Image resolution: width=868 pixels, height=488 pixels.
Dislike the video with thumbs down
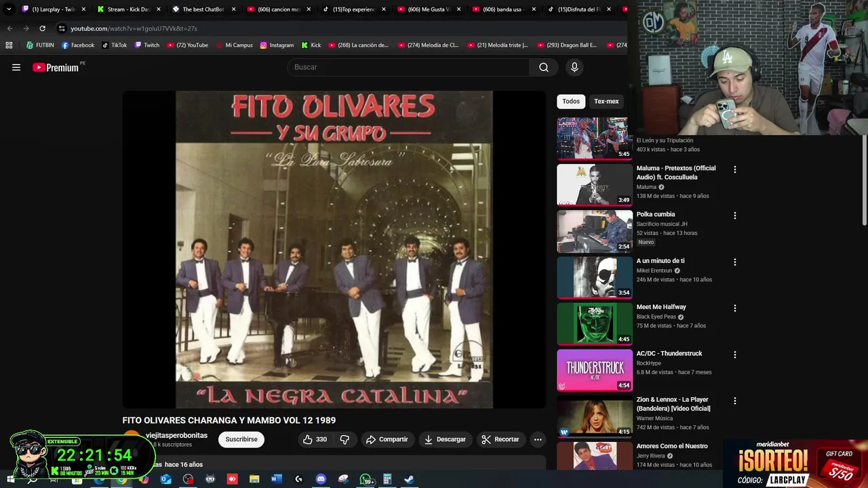pos(344,439)
